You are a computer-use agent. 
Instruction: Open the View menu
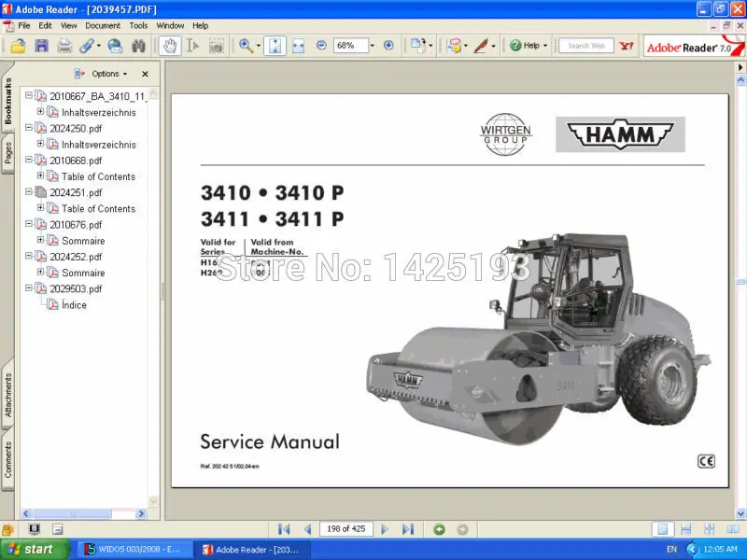[68, 26]
